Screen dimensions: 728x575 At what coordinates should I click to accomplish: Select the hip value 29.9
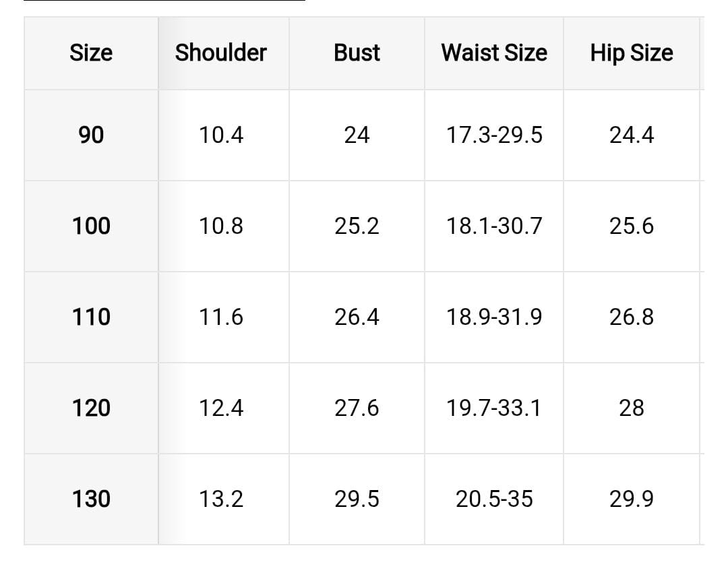point(632,499)
